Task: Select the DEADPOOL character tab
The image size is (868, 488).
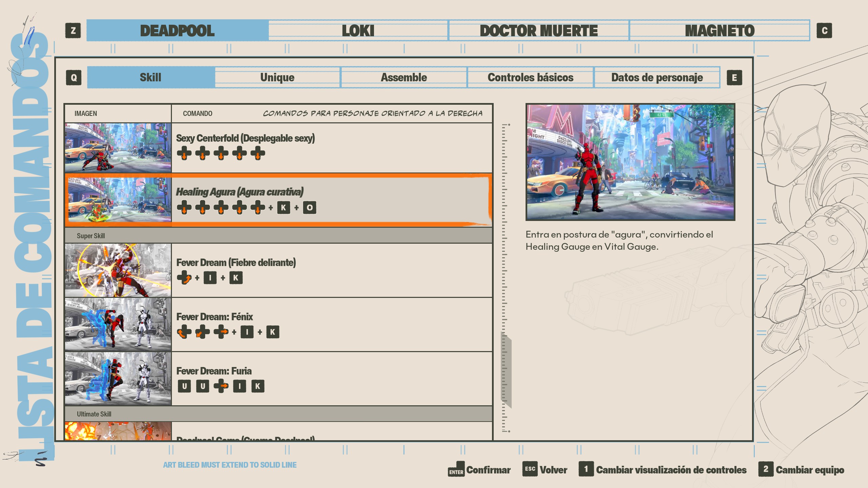Action: coord(177,30)
